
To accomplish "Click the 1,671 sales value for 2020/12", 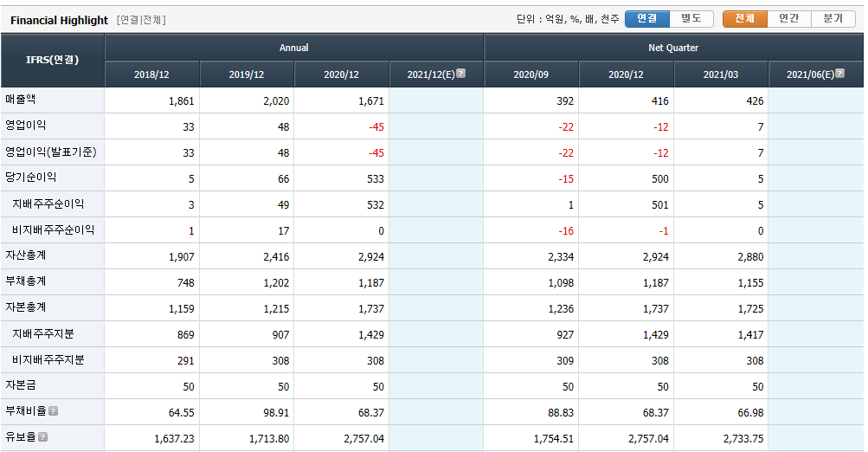I will tap(371, 101).
